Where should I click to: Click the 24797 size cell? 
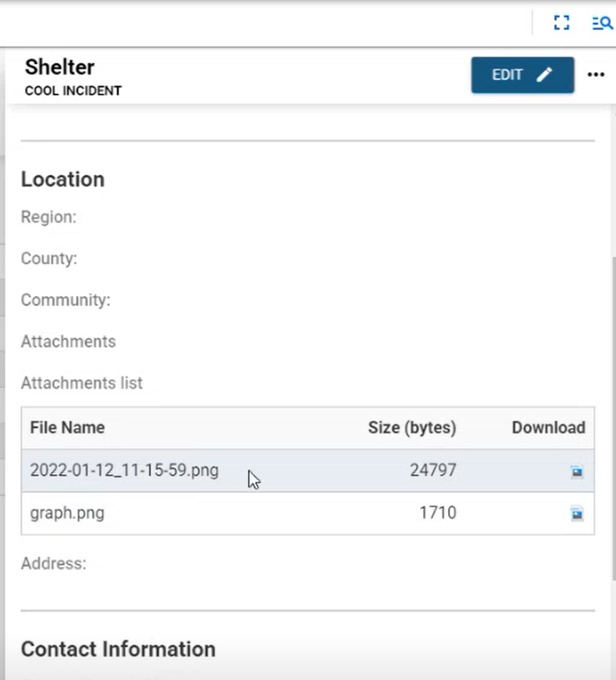(x=433, y=470)
